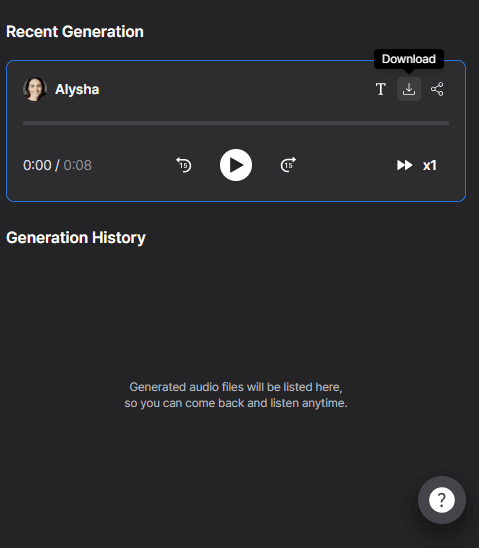Click the 0:00 current time label
The width and height of the screenshot is (479, 548).
(x=37, y=165)
